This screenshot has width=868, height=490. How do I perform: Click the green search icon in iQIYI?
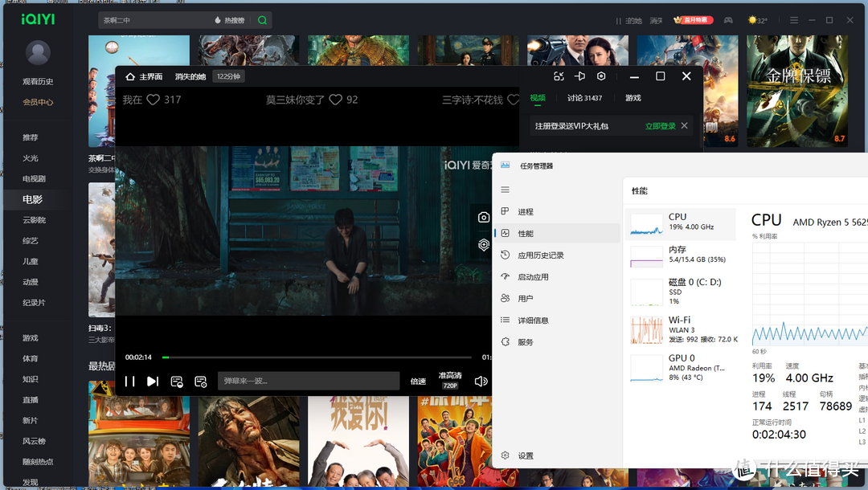tap(262, 20)
